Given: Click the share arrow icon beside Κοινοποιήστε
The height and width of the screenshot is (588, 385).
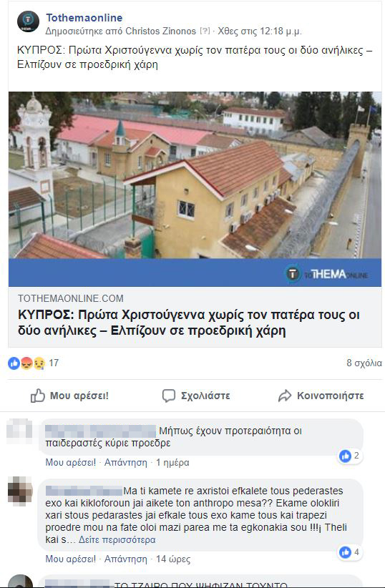Looking at the screenshot, I should 285,396.
